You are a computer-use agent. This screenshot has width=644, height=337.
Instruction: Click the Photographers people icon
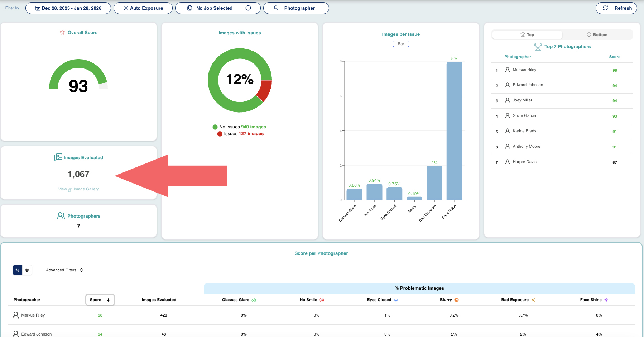point(61,216)
